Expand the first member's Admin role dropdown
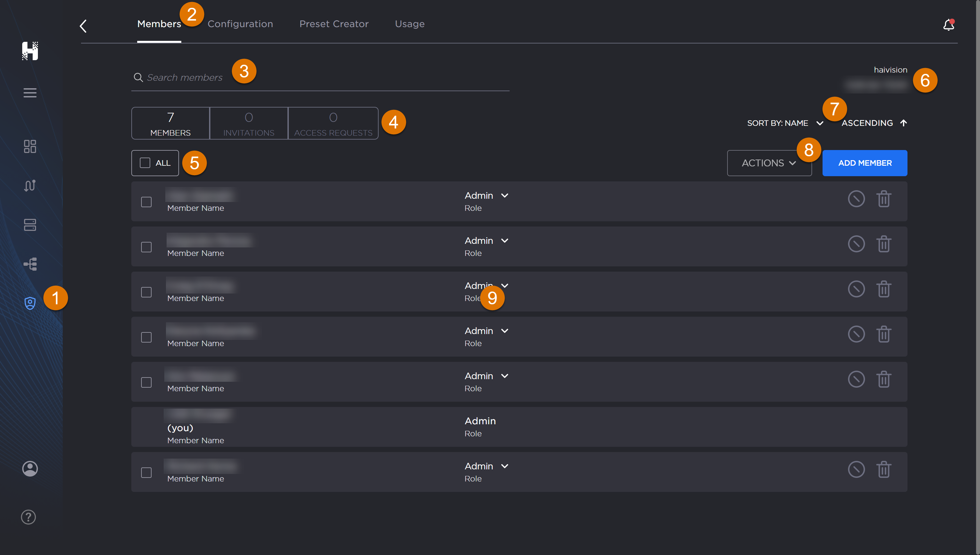 point(505,195)
